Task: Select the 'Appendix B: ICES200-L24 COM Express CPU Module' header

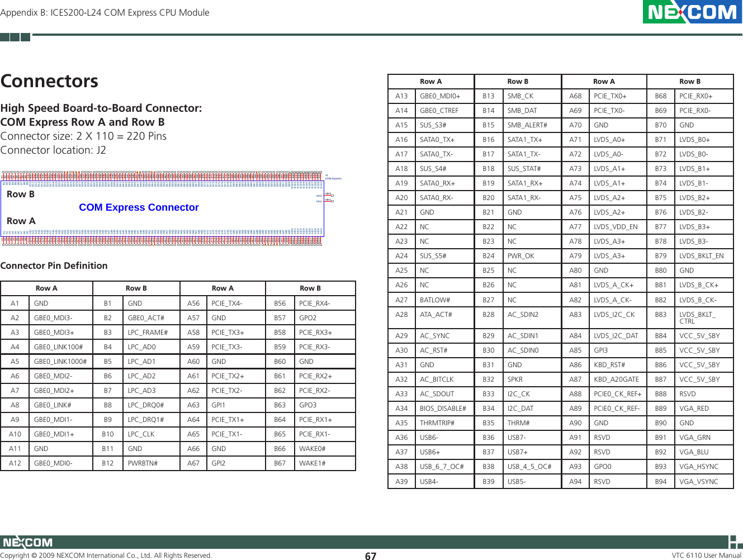Action: [105, 12]
